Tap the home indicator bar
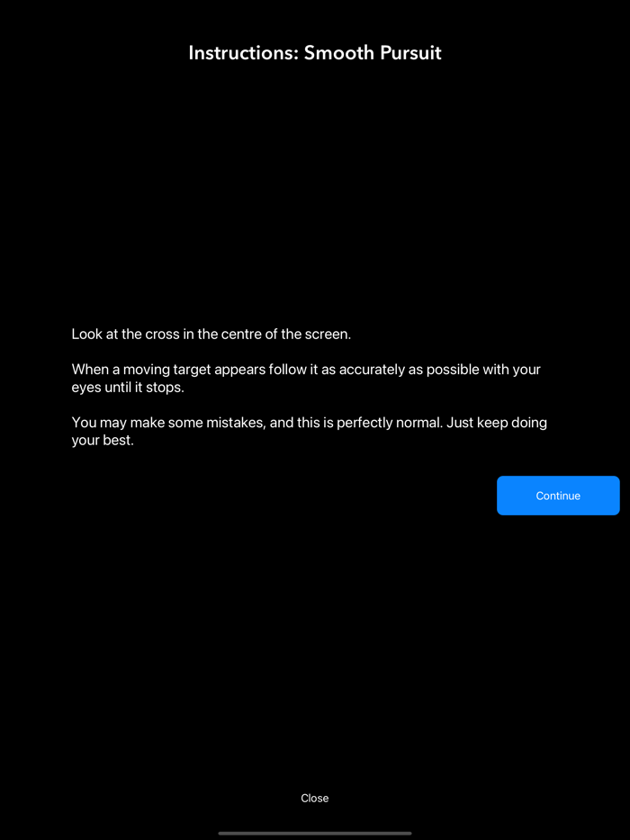This screenshot has width=630, height=840. click(315, 834)
